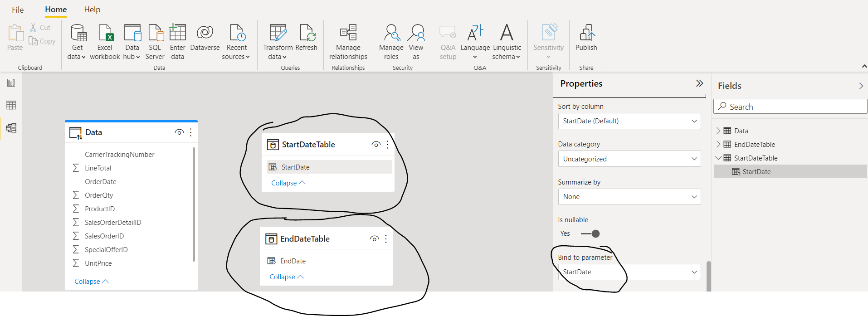This screenshot has width=868, height=316.
Task: Click the Data table card scrollbar
Action: pos(194,204)
